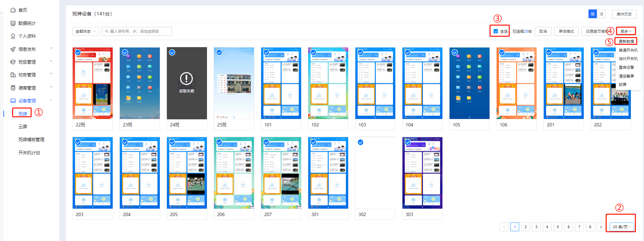Switch to list view icon
The height and width of the screenshot is (241, 644).
tap(601, 14)
